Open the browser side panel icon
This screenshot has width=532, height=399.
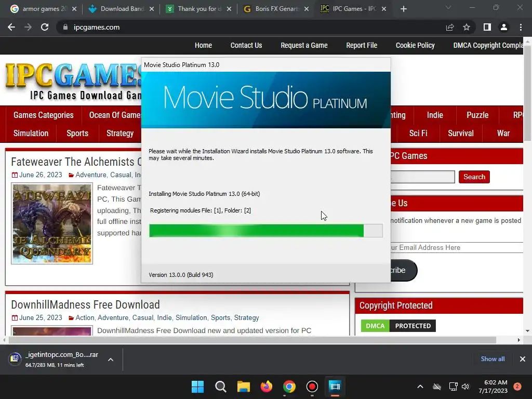pyautogui.click(x=487, y=27)
